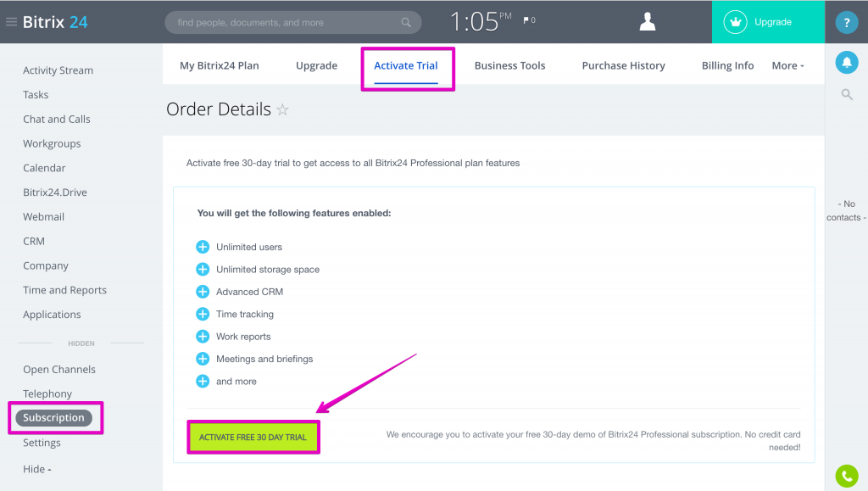Click the 'Unlimited storage space' feature text
Screen dimensions: 868x491
[268, 270]
